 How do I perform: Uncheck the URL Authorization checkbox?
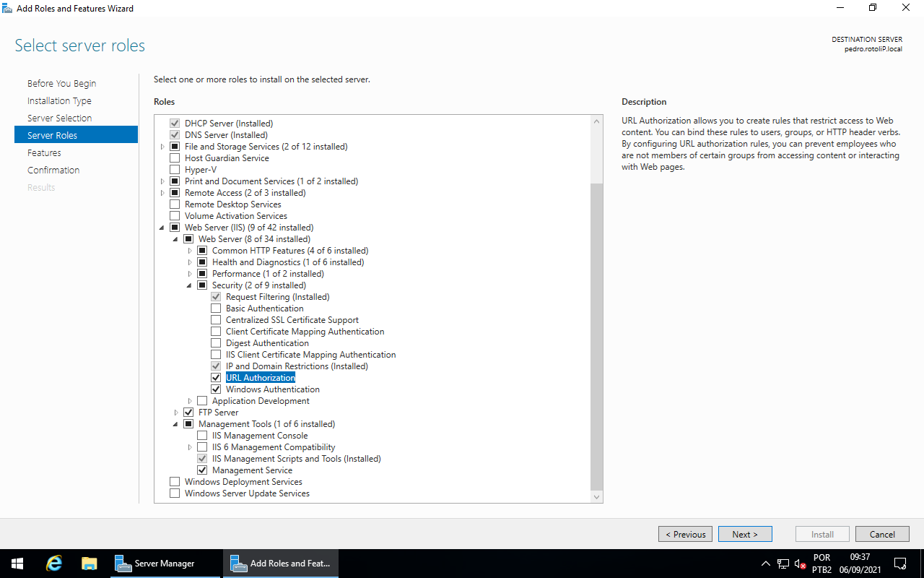point(216,378)
